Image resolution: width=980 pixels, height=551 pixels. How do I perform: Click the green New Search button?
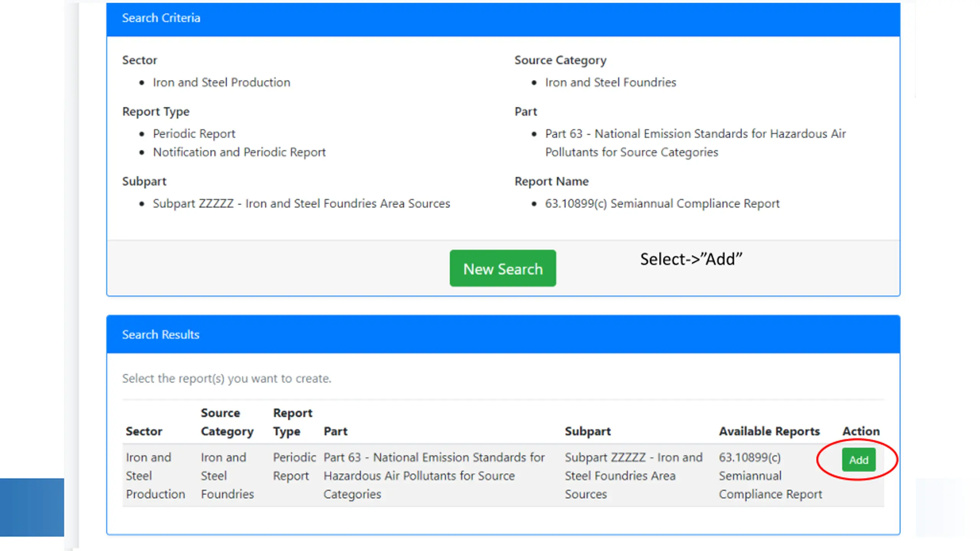[x=503, y=268]
